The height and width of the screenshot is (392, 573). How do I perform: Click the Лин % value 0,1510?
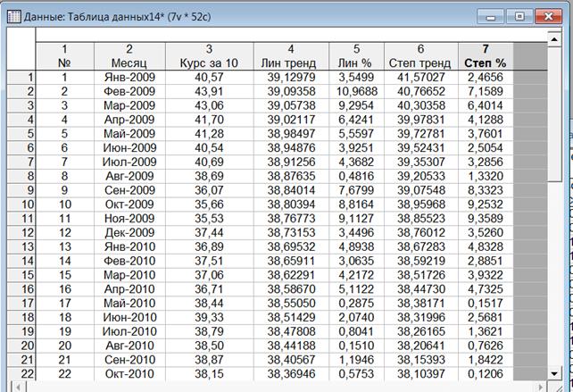[x=356, y=346]
